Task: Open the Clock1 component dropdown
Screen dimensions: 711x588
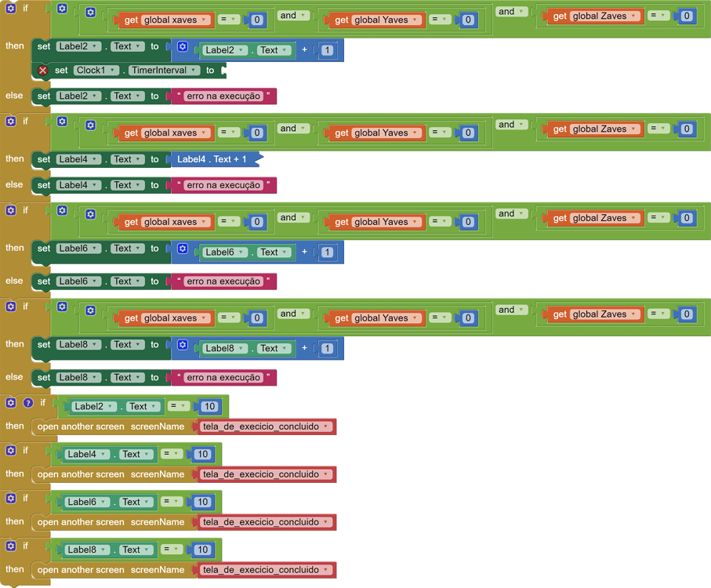Action: (x=96, y=71)
